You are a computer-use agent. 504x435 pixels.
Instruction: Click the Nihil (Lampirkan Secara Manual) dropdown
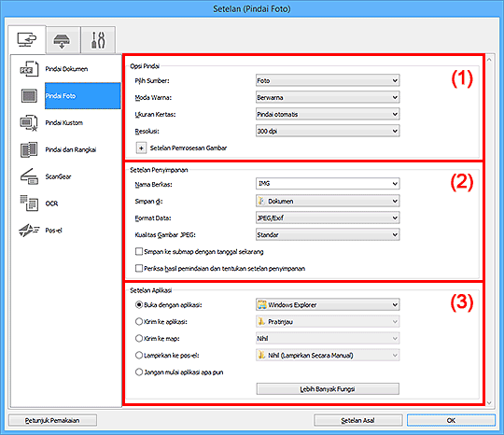coord(328,356)
